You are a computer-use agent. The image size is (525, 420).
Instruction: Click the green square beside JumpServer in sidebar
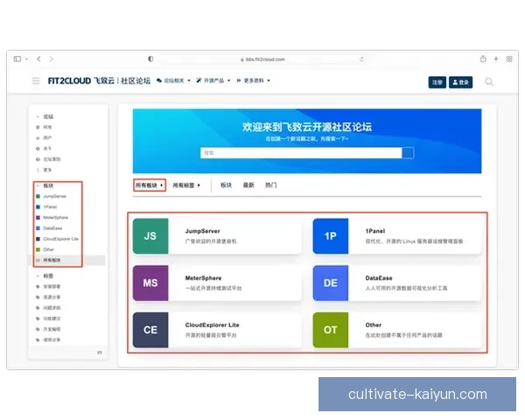click(38, 196)
